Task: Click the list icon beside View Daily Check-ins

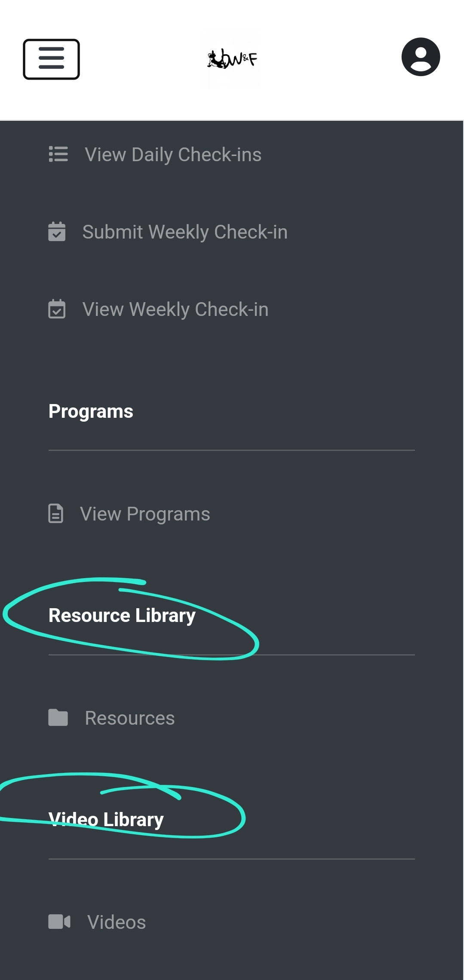Action: (x=58, y=154)
